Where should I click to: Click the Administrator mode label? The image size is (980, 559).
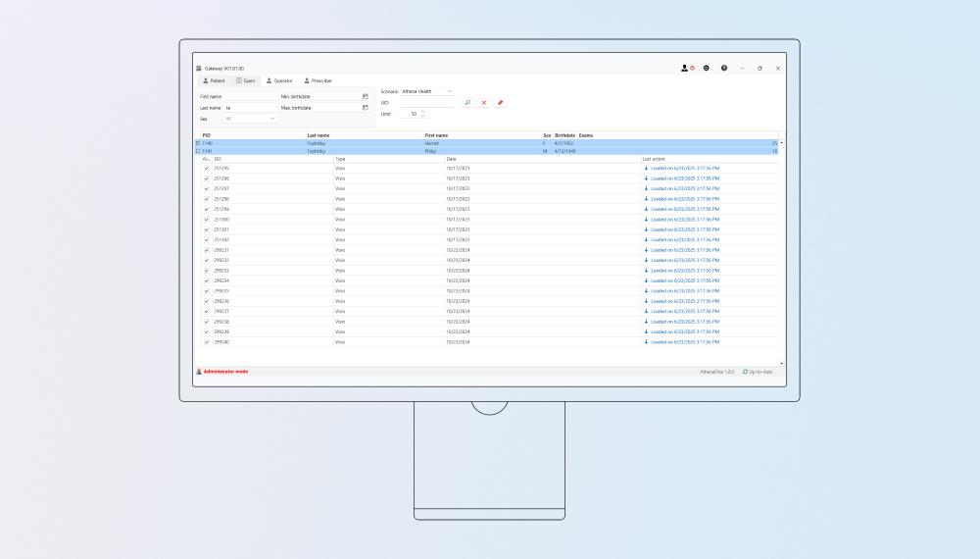(x=225, y=372)
